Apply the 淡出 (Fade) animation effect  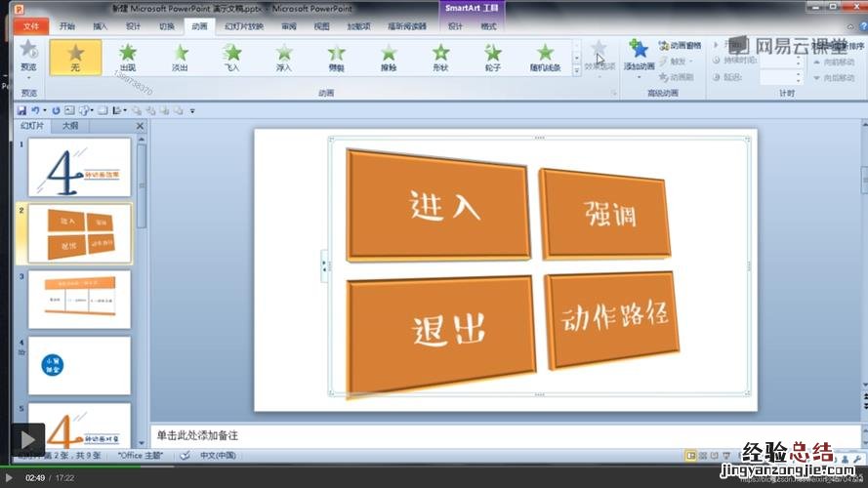click(x=180, y=57)
